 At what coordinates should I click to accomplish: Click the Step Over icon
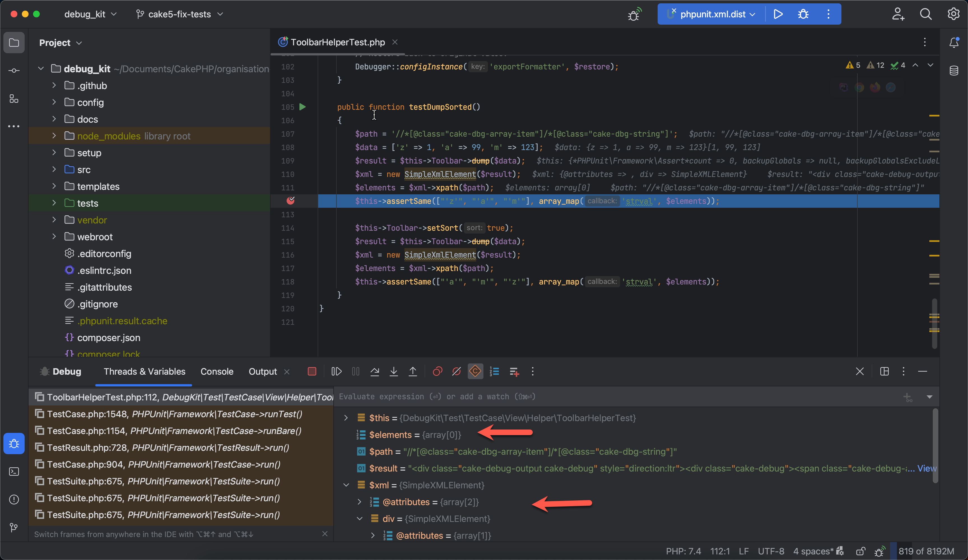pos(374,371)
